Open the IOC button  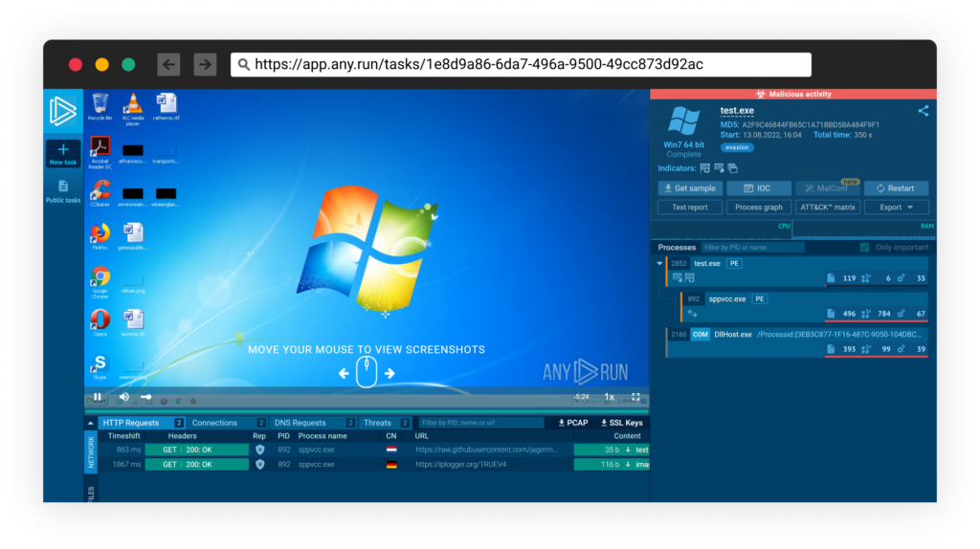[x=759, y=188]
